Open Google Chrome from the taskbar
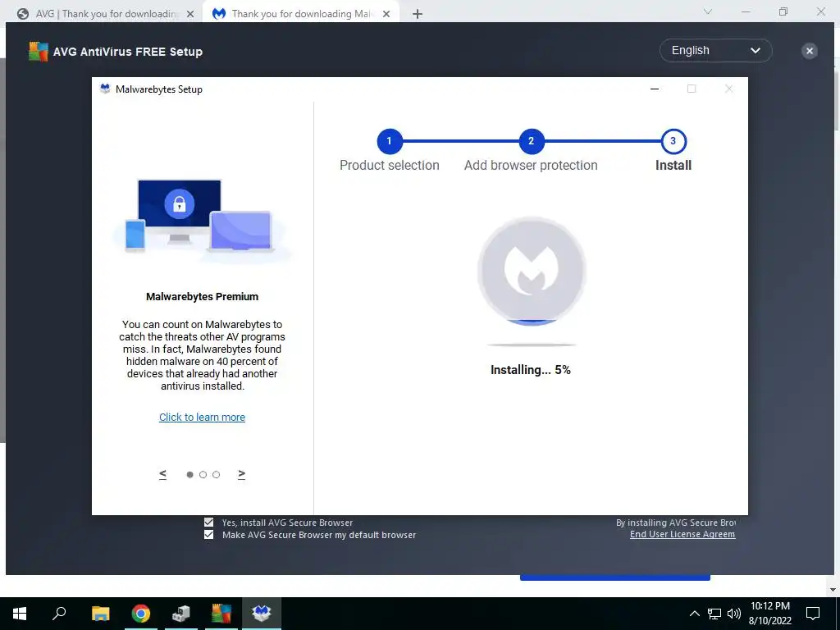The image size is (840, 630). [x=141, y=613]
